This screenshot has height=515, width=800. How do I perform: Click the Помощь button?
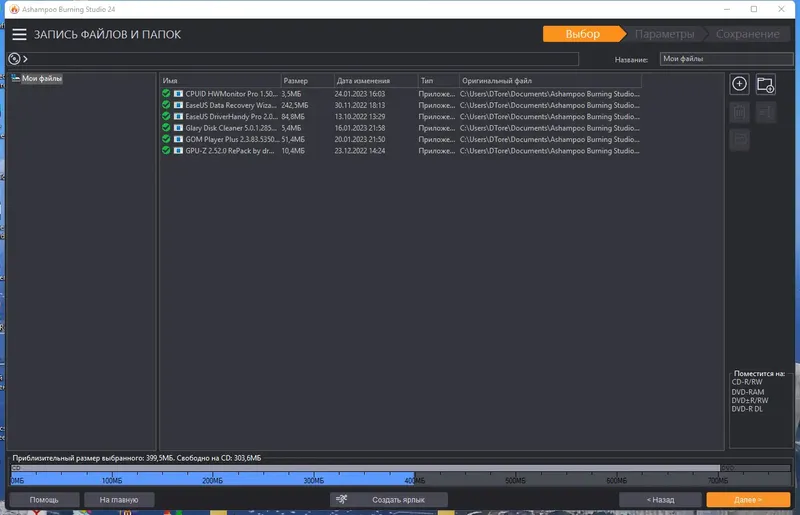[x=44, y=500]
